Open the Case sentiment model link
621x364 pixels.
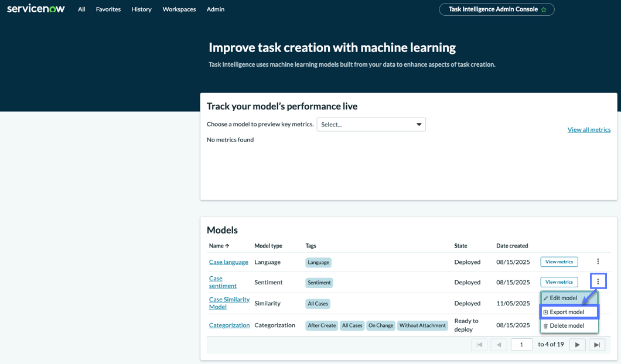point(223,282)
